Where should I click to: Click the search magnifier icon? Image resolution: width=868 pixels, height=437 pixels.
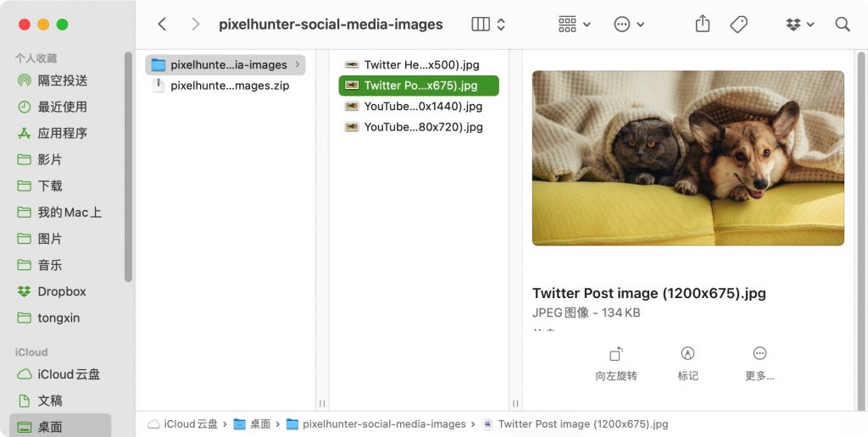coord(842,25)
